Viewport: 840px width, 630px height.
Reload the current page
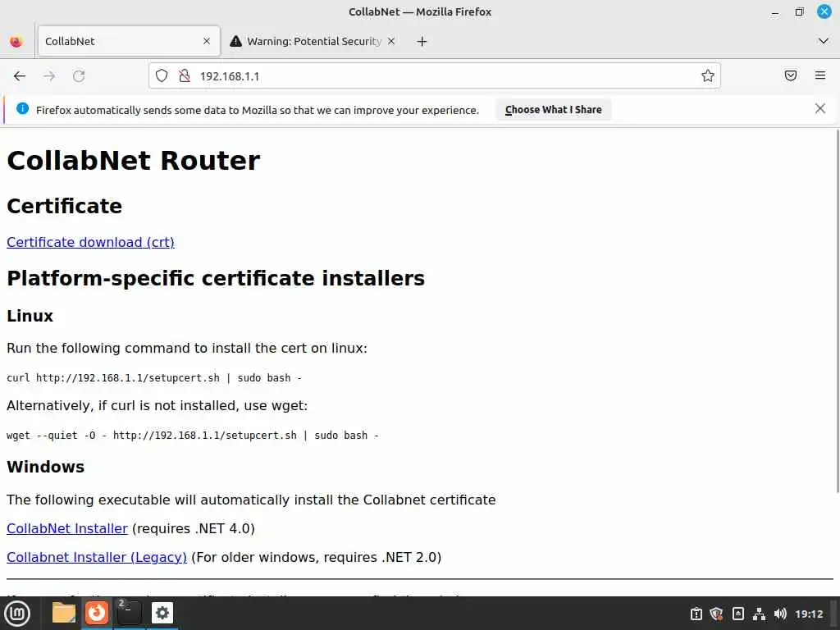pyautogui.click(x=79, y=76)
